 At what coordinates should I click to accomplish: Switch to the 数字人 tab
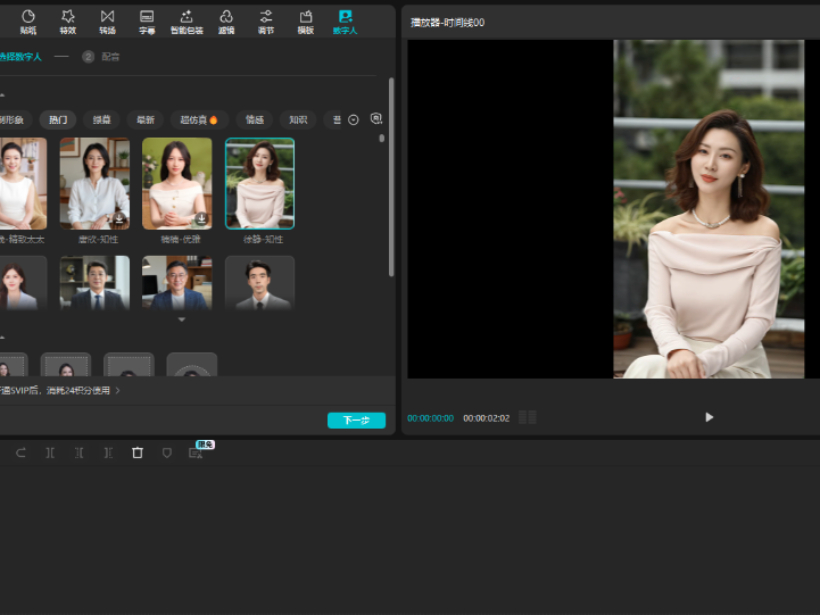click(x=345, y=21)
